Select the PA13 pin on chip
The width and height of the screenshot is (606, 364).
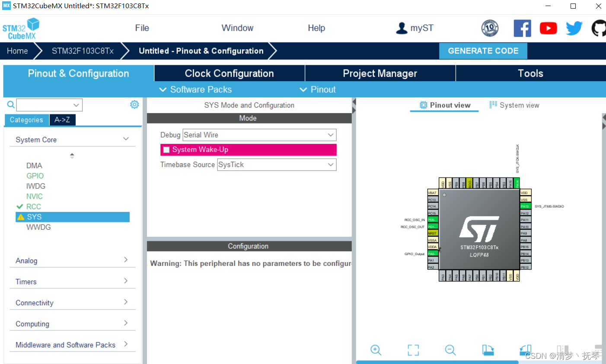pos(526,206)
